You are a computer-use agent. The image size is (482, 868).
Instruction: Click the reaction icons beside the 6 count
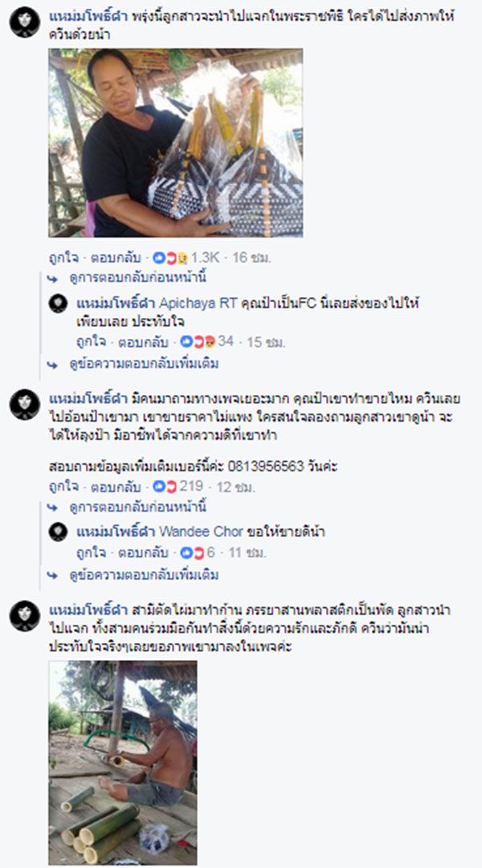pyautogui.click(x=193, y=552)
